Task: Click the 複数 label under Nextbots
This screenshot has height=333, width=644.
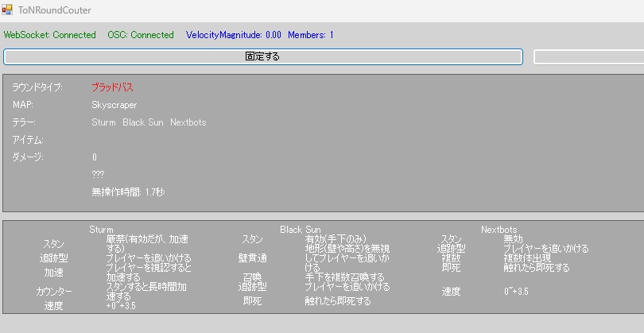Action: tap(451, 258)
